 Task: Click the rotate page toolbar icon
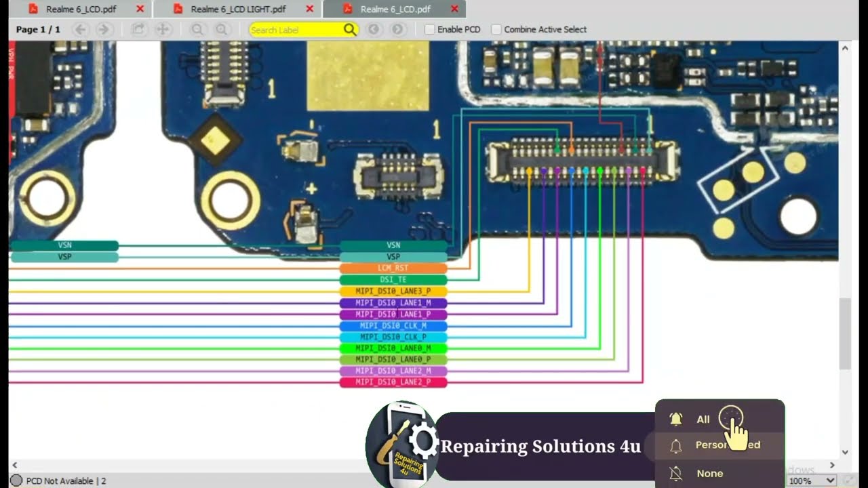click(138, 29)
